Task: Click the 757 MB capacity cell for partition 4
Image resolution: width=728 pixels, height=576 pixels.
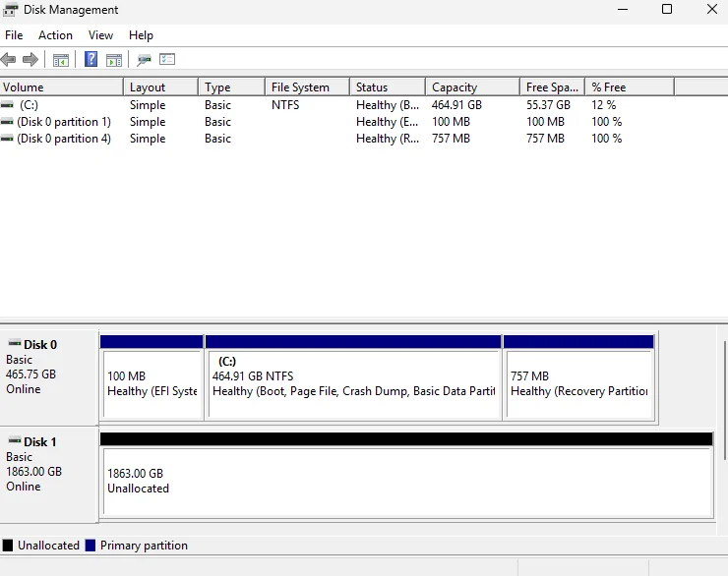Action: coord(451,139)
